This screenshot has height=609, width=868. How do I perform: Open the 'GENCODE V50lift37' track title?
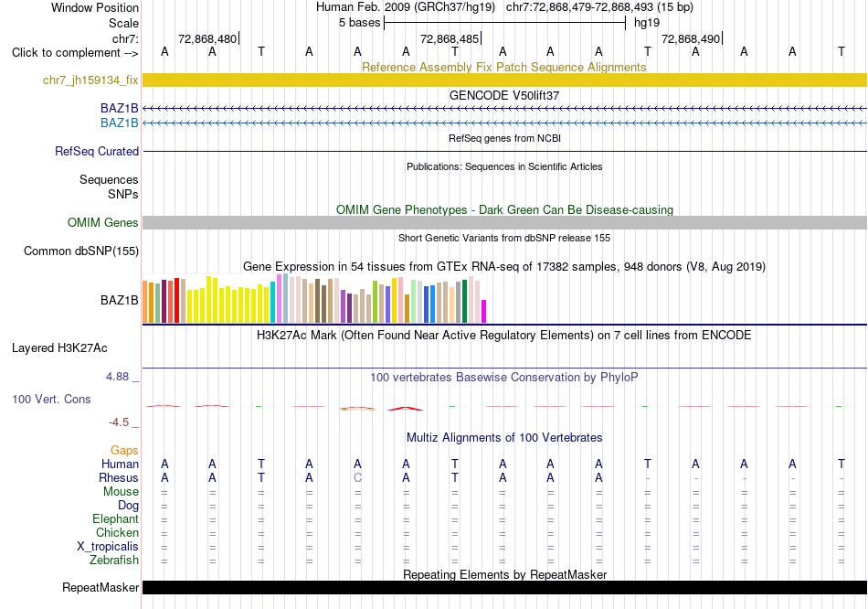[x=503, y=95]
